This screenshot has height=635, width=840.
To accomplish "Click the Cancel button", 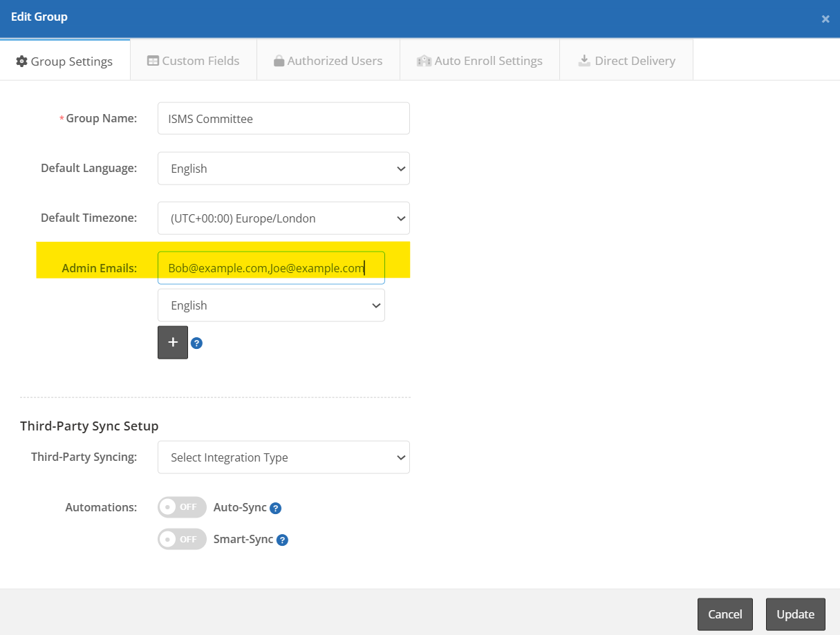I will (725, 614).
